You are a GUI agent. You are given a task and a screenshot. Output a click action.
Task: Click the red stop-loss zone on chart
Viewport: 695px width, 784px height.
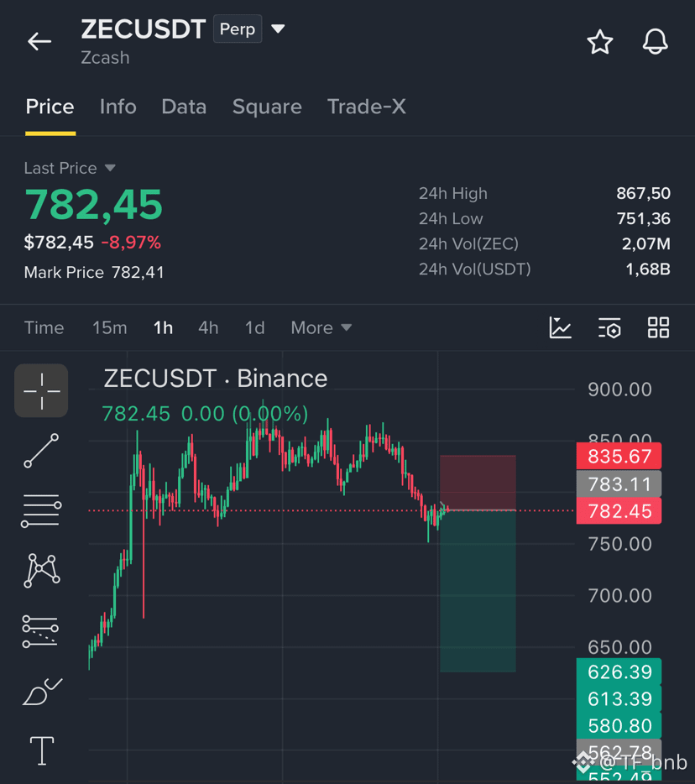[478, 483]
